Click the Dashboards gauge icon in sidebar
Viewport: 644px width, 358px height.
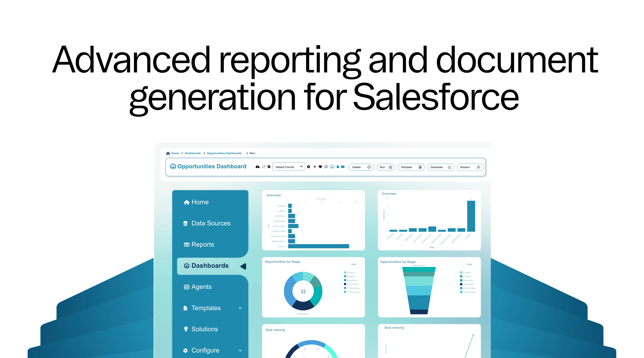click(x=187, y=266)
